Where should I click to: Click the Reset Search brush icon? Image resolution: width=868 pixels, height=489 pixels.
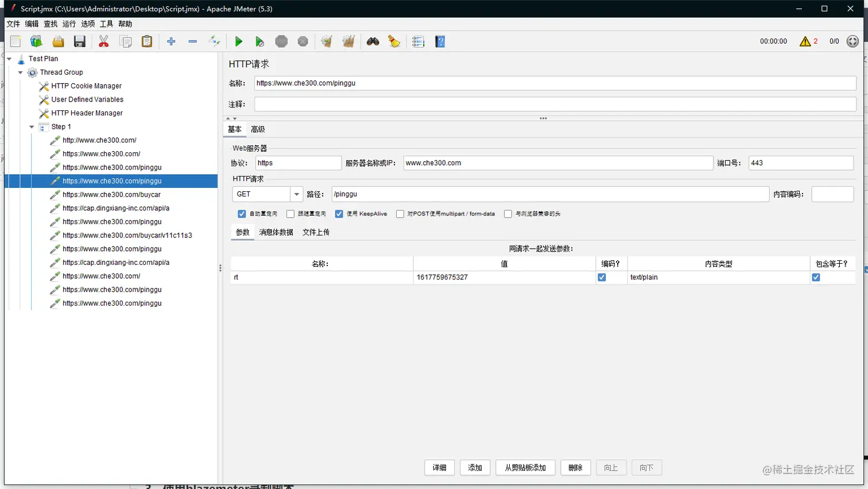pos(394,41)
